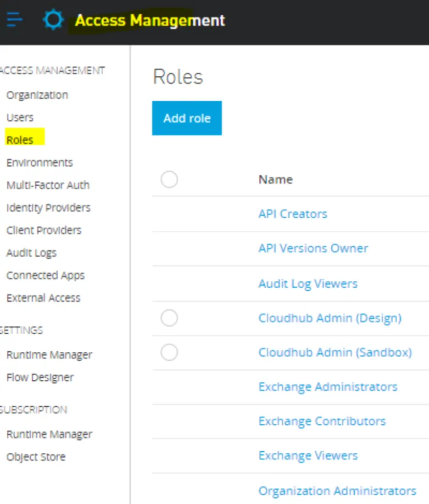Open Multi-Factor Auth settings
Image resolution: width=429 pixels, height=504 pixels.
tap(48, 185)
